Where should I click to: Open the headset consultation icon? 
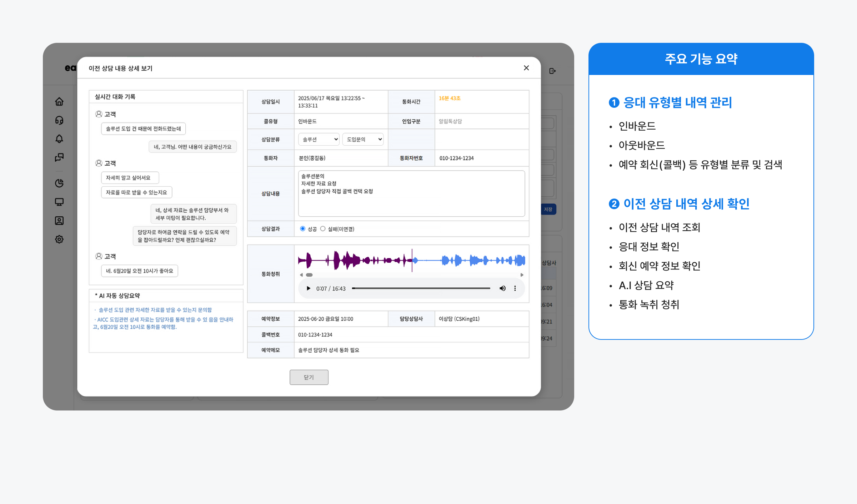tap(59, 120)
